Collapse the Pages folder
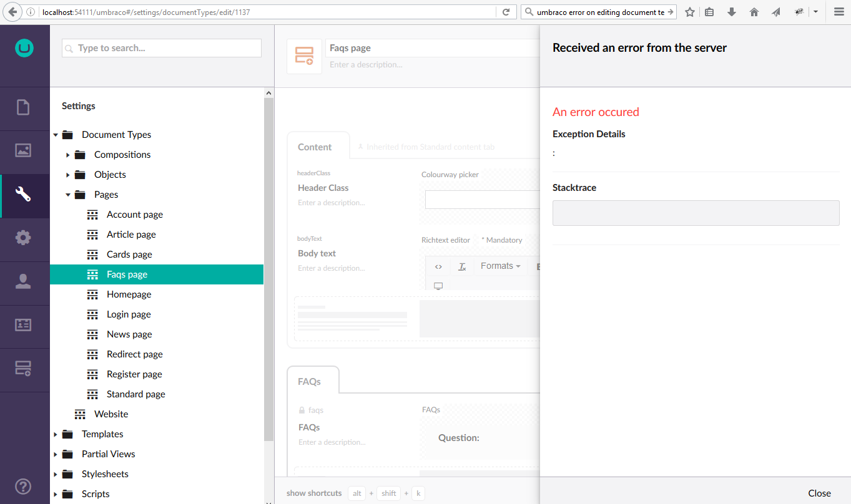 click(x=68, y=195)
